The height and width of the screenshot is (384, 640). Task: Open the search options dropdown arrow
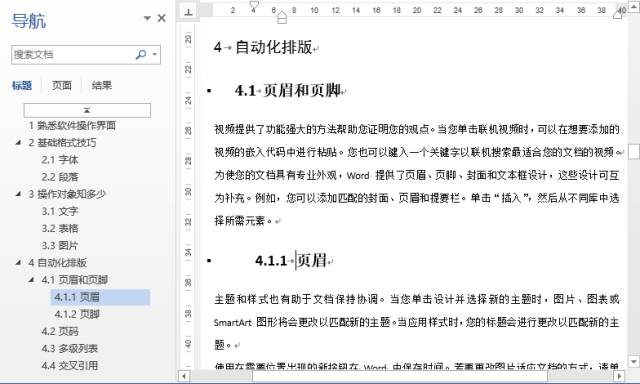pyautogui.click(x=155, y=54)
